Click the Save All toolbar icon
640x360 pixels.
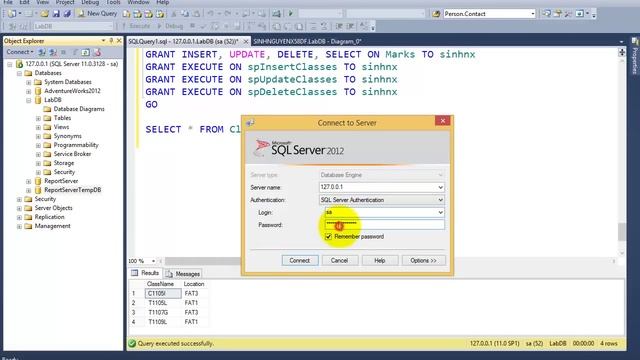tap(67, 13)
